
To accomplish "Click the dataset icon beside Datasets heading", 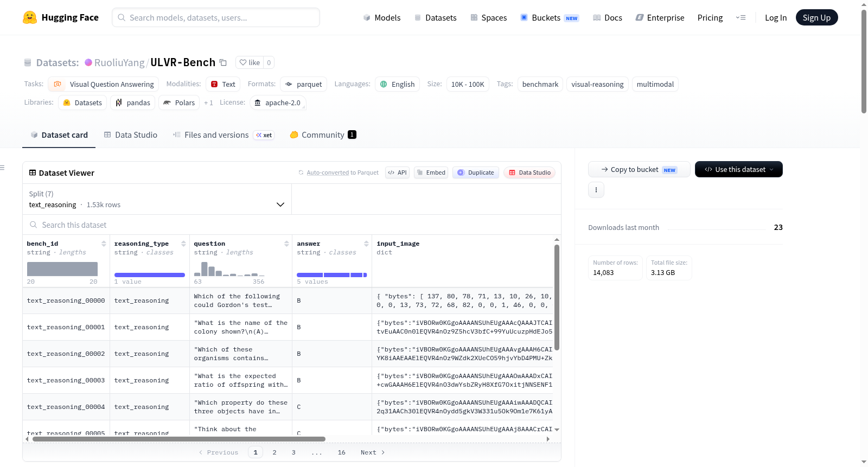I will [28, 63].
